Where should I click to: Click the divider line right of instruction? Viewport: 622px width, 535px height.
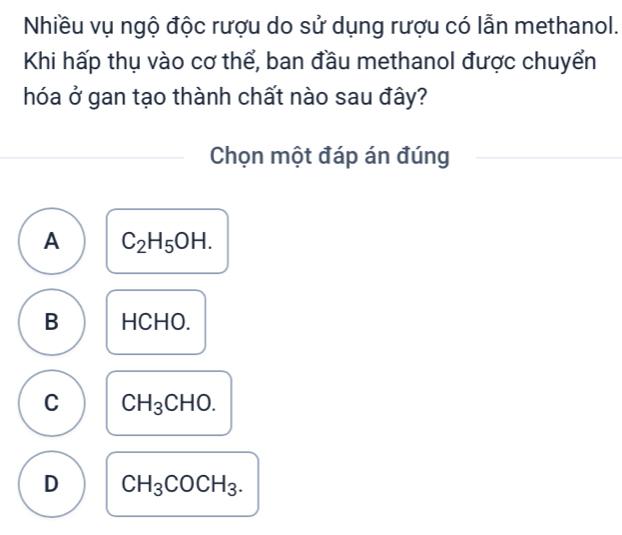click(x=546, y=158)
